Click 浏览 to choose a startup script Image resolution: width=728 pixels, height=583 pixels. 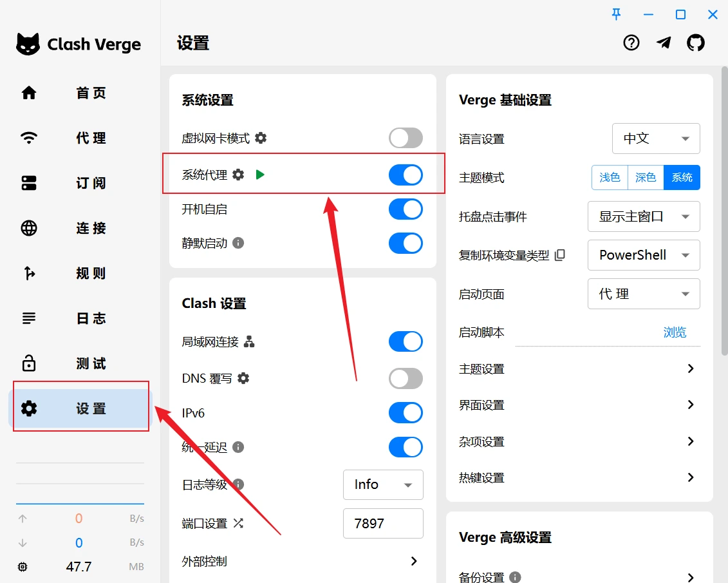click(x=674, y=332)
